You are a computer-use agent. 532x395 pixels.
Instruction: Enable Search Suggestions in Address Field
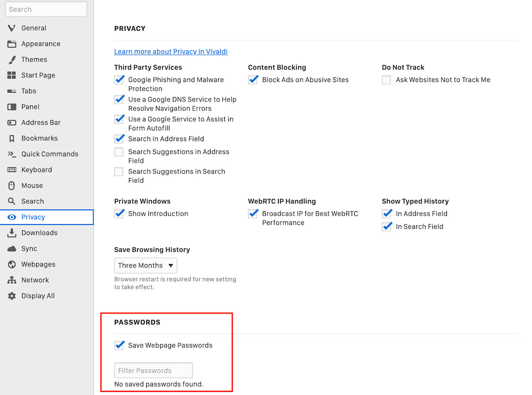(x=119, y=152)
